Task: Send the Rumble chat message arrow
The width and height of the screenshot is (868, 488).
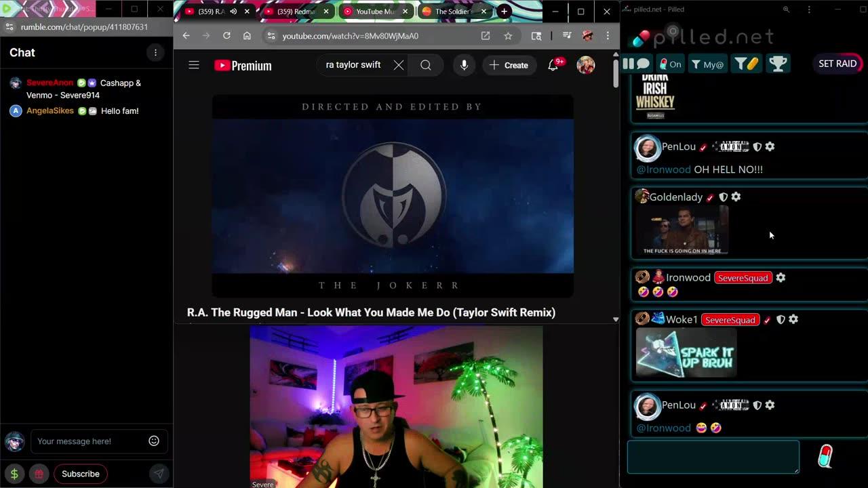Action: [158, 474]
